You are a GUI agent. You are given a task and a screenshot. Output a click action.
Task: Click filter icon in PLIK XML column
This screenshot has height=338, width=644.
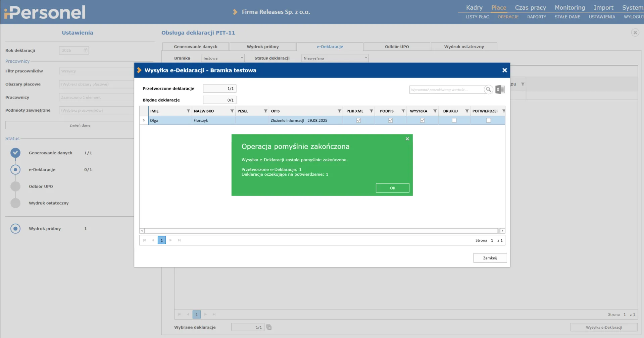[x=371, y=111]
